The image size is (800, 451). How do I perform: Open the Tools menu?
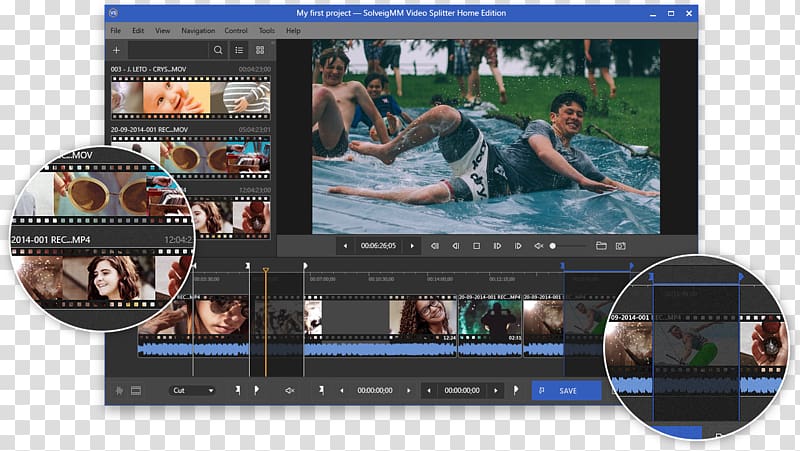coord(266,31)
